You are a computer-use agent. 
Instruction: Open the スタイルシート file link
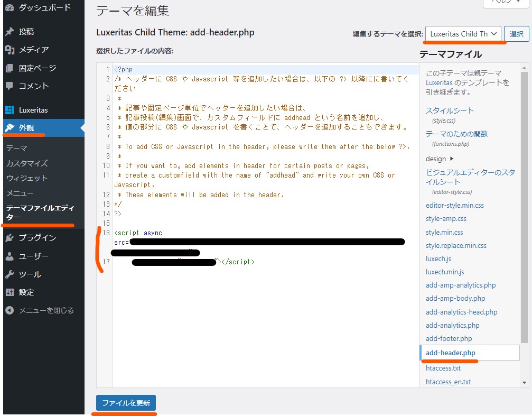coord(450,110)
